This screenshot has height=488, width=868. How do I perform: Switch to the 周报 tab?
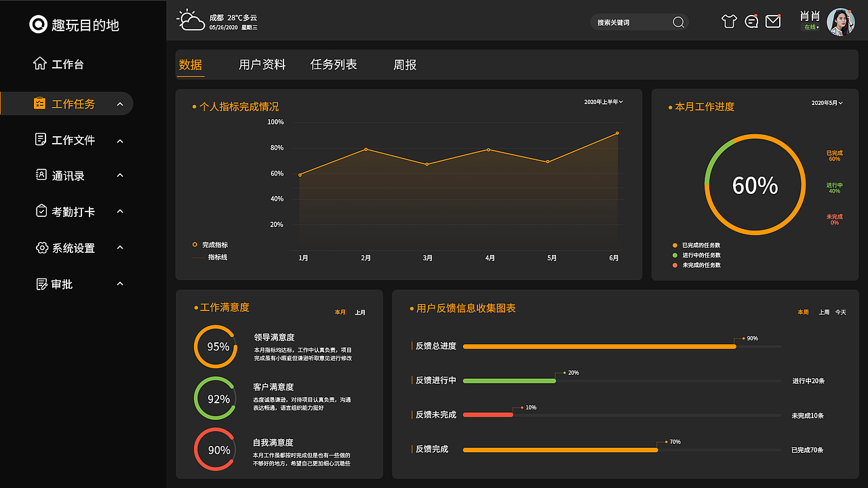tap(403, 64)
